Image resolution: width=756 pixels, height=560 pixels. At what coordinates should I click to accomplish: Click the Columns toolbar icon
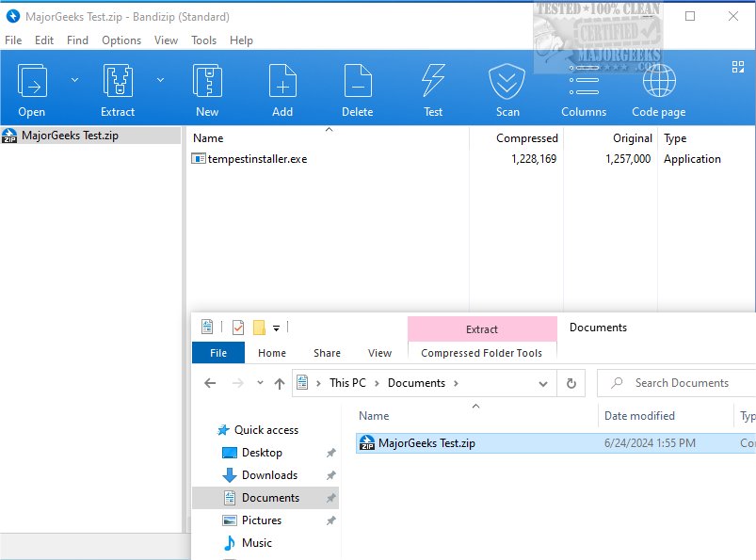(x=584, y=82)
